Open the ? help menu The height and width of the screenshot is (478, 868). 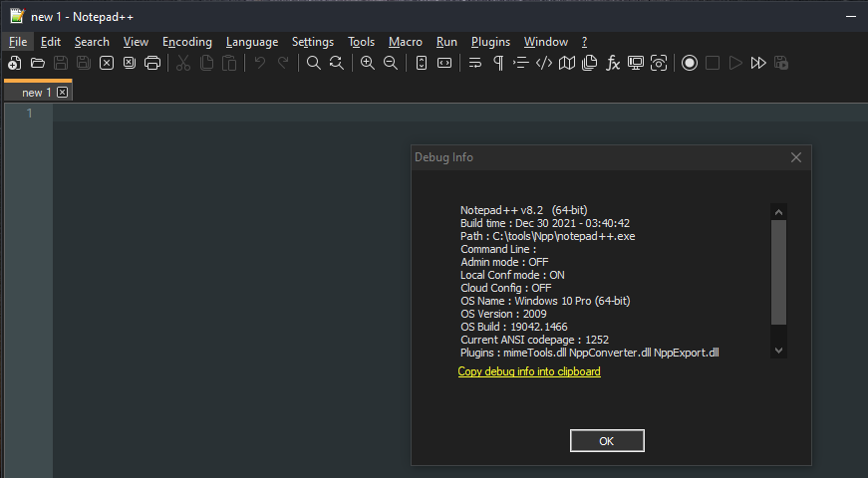(x=585, y=42)
